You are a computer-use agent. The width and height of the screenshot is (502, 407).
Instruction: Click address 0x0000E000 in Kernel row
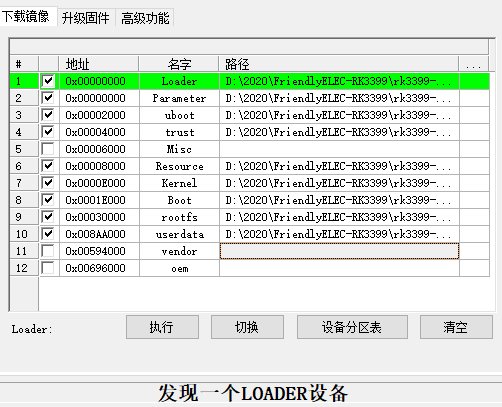[x=99, y=183]
